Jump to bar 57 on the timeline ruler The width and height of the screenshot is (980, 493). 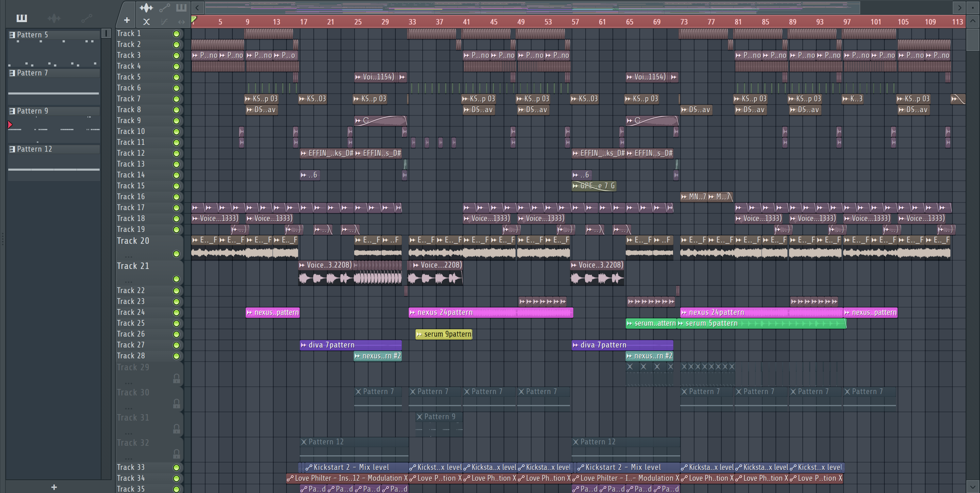[575, 22]
